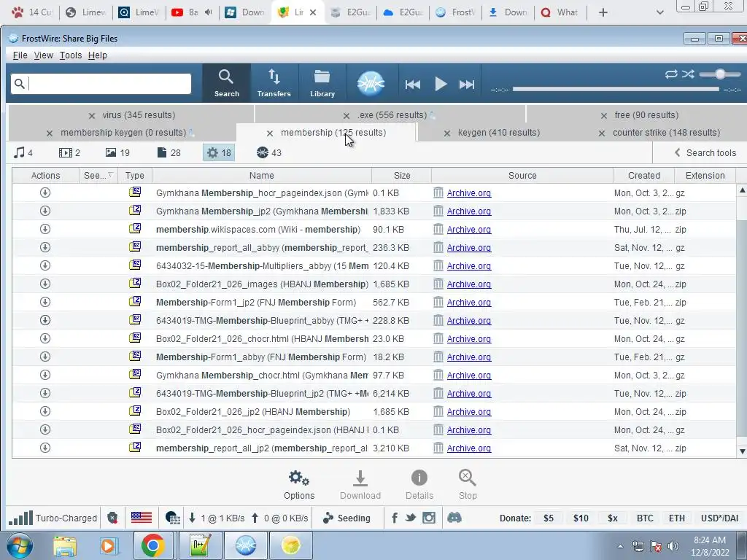Switch to counter strike (148 results) tab

coord(667,133)
